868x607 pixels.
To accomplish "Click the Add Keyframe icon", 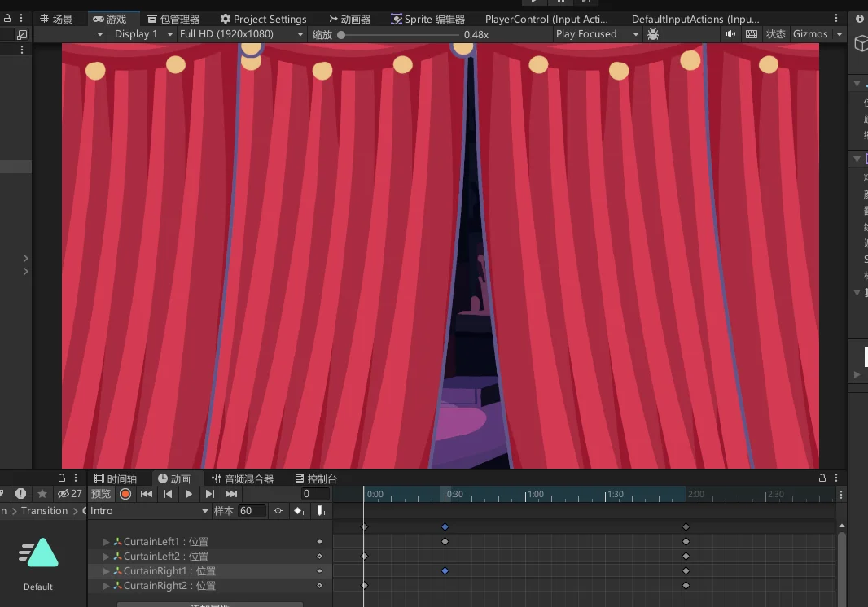I will [300, 511].
